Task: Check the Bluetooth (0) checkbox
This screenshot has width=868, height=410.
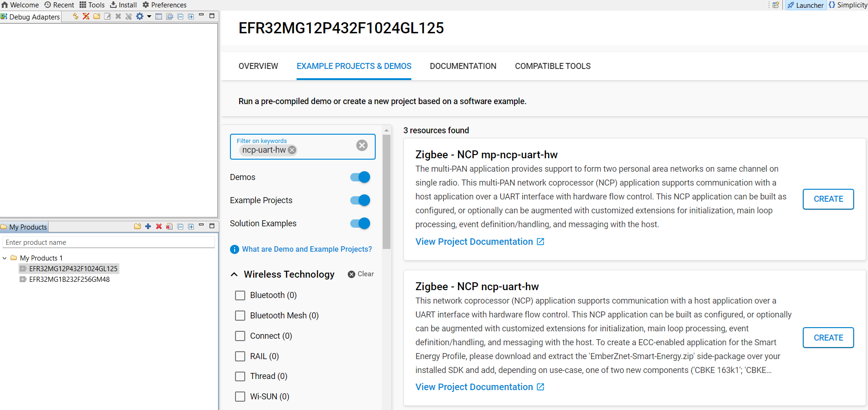Action: click(x=240, y=295)
